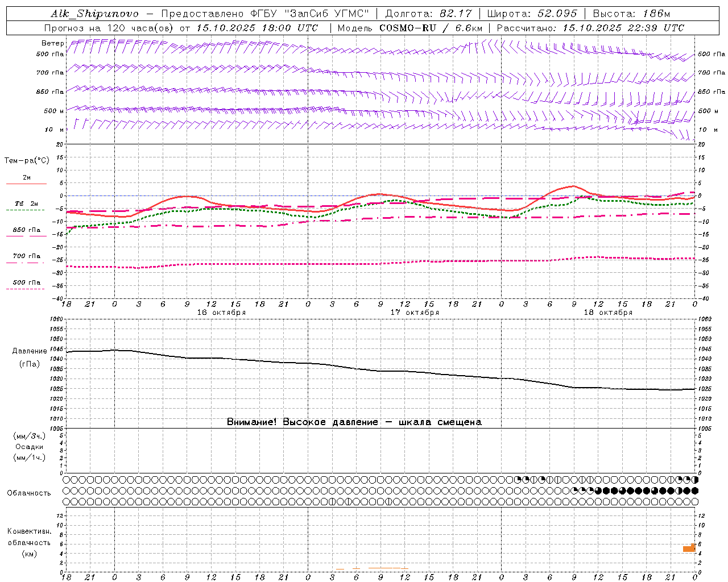728x582 pixels.
Task: Click the 500 гПа temperature legend entry
Action: pyautogui.click(x=27, y=282)
